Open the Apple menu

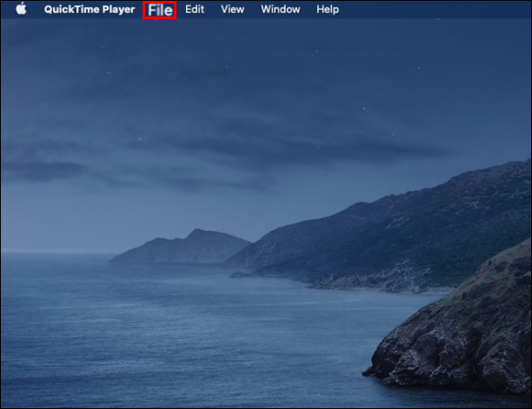(21, 10)
